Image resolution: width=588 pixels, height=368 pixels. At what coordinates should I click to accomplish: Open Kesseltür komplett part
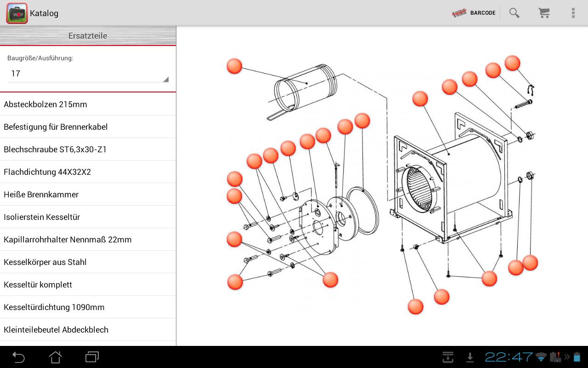88,285
